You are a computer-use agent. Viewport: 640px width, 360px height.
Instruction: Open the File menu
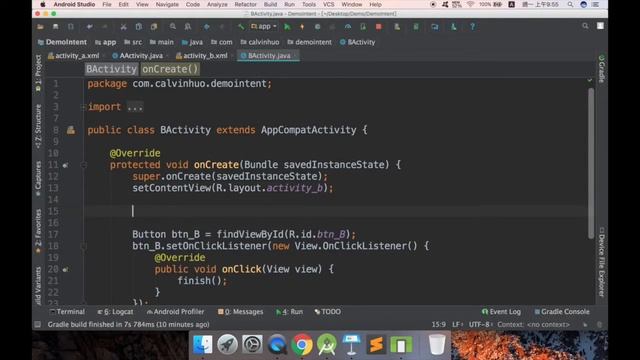point(107,4)
